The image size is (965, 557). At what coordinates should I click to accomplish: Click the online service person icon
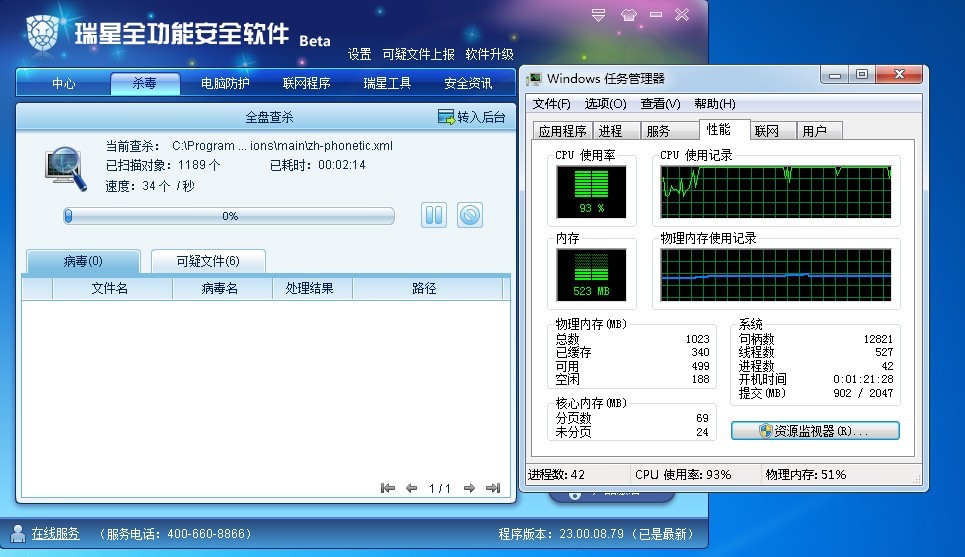tap(18, 534)
